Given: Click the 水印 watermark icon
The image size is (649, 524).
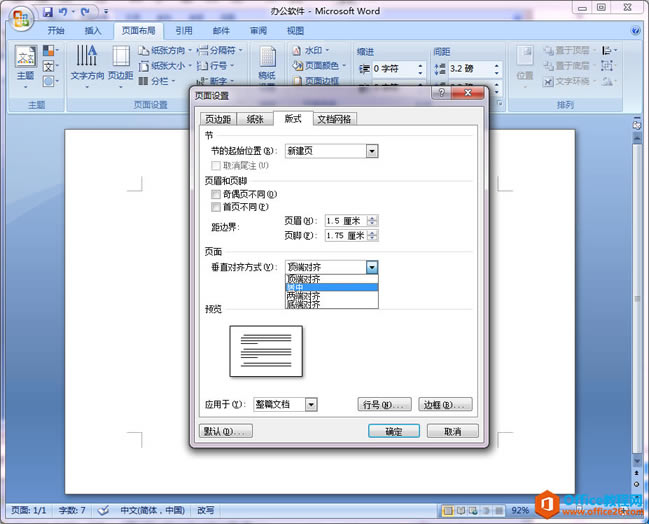Looking at the screenshot, I should coord(297,50).
